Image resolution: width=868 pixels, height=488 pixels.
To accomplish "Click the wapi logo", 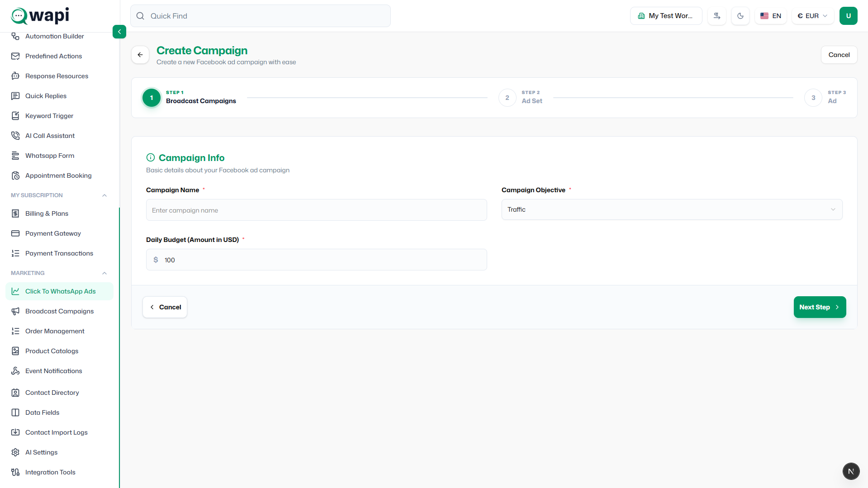I will (40, 16).
